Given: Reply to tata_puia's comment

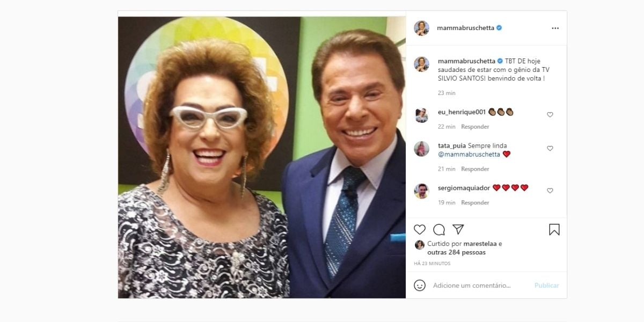Looking at the screenshot, I should [x=475, y=169].
